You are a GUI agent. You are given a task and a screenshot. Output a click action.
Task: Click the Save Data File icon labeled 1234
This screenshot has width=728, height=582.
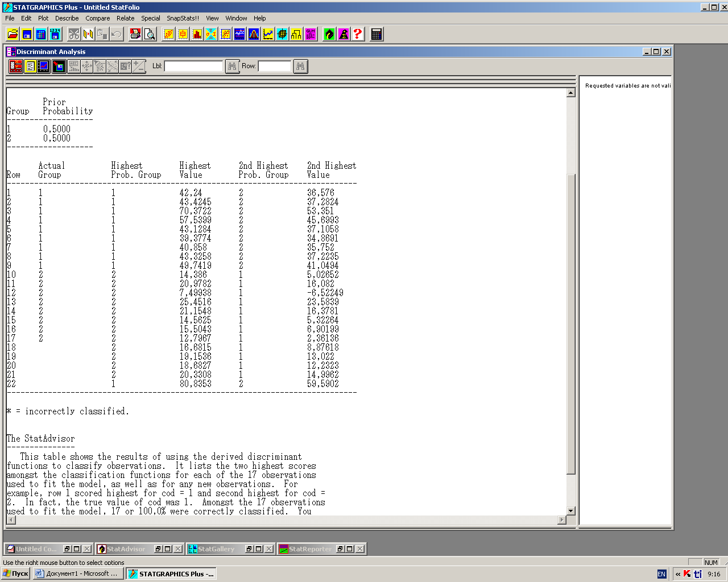(55, 34)
